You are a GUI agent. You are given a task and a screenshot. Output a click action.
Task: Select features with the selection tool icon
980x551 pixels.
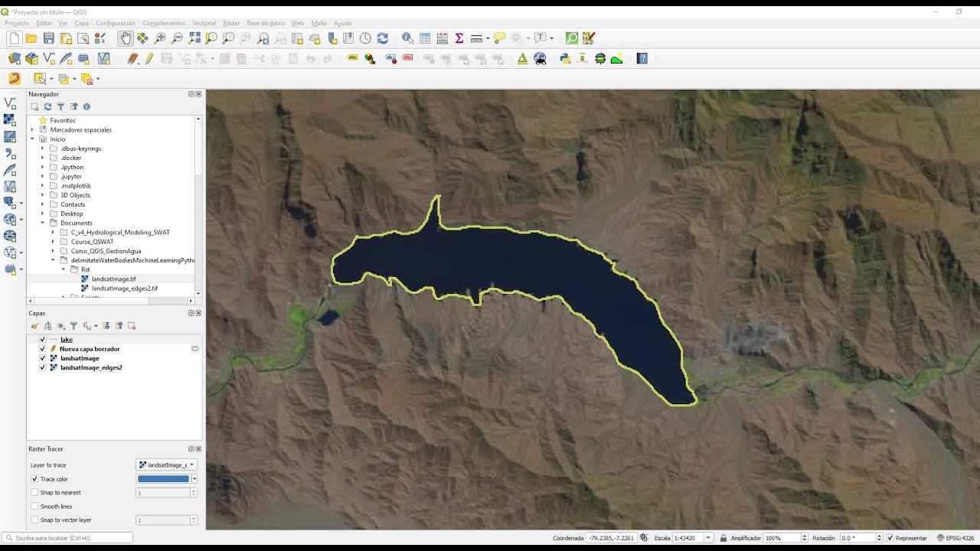[x=40, y=78]
